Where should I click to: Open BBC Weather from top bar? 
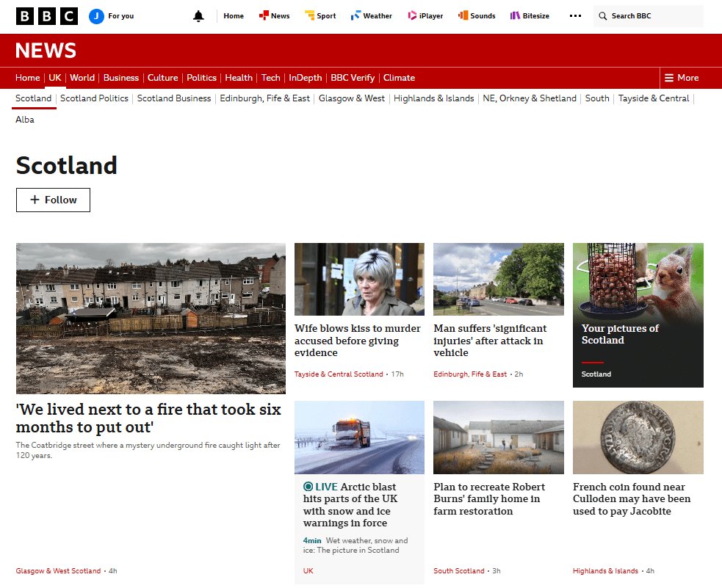coord(371,16)
